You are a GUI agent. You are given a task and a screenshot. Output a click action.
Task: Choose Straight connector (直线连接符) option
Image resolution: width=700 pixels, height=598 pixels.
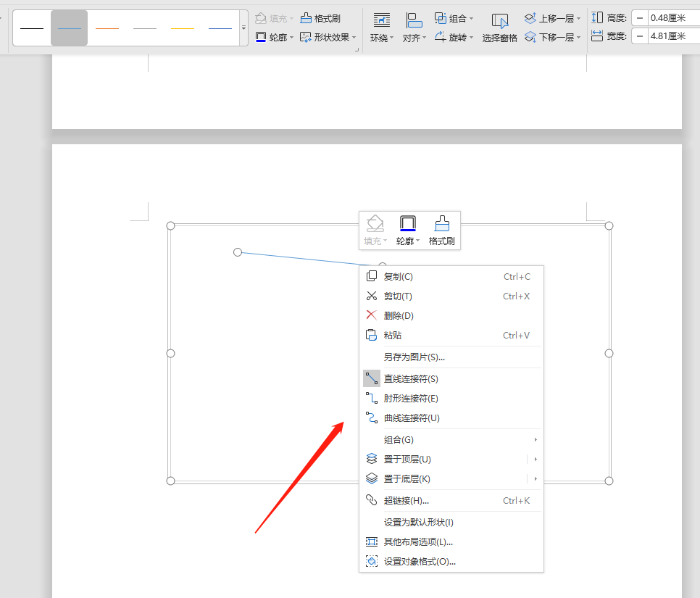point(411,378)
